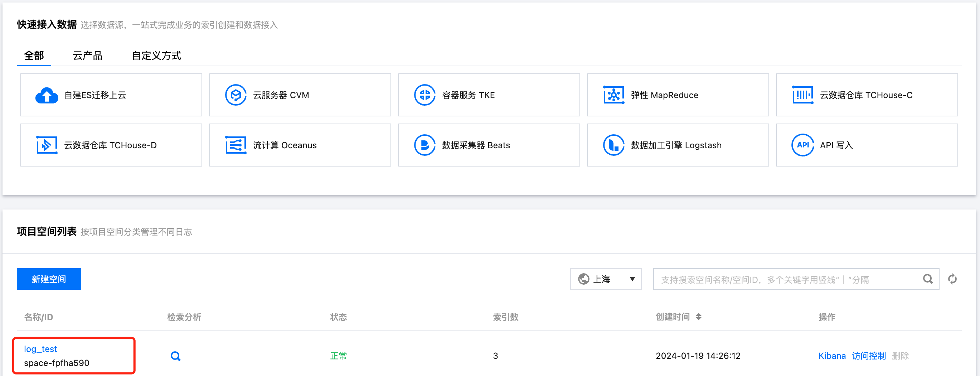Click the 自建ES迁移上云 cloud upload icon
This screenshot has width=980, height=376.
(x=47, y=95)
